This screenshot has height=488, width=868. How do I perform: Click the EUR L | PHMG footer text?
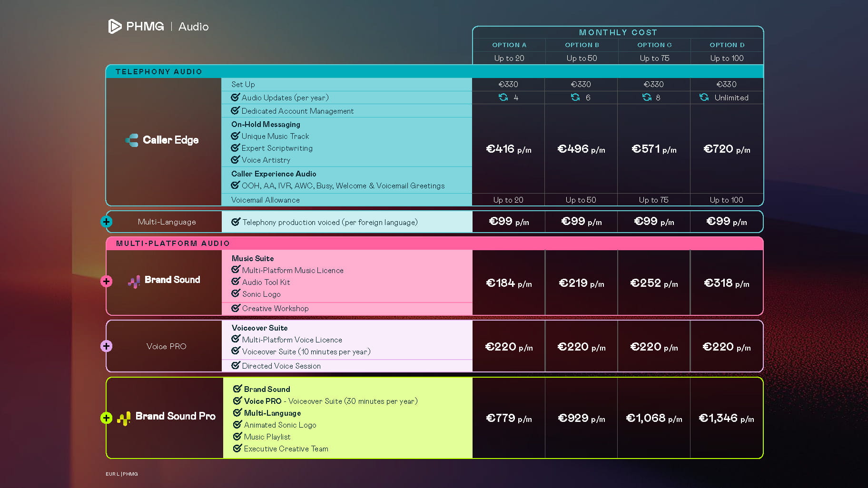122,474
